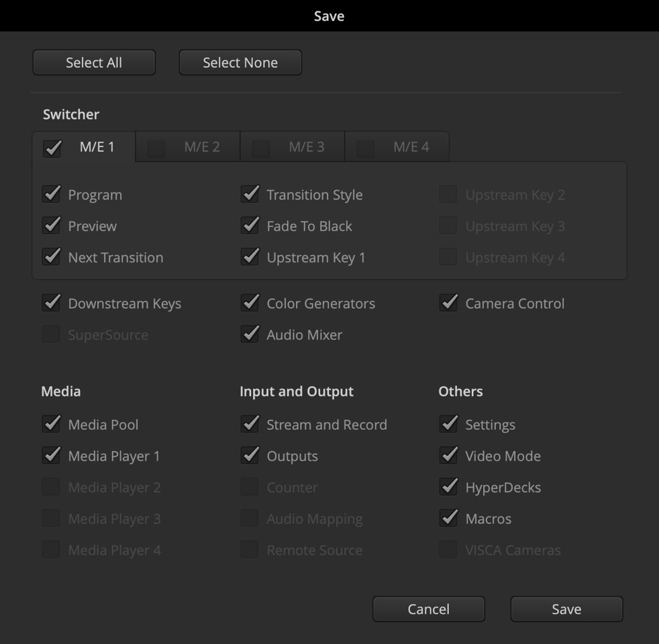Disable the Outputs checkbox
The width and height of the screenshot is (659, 644).
250,456
